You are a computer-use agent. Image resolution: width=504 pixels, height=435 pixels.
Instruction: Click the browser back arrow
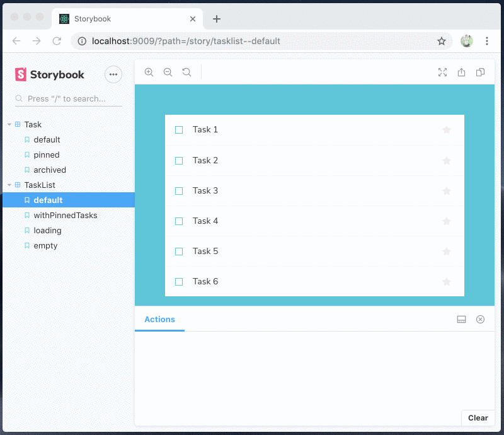[x=16, y=41]
